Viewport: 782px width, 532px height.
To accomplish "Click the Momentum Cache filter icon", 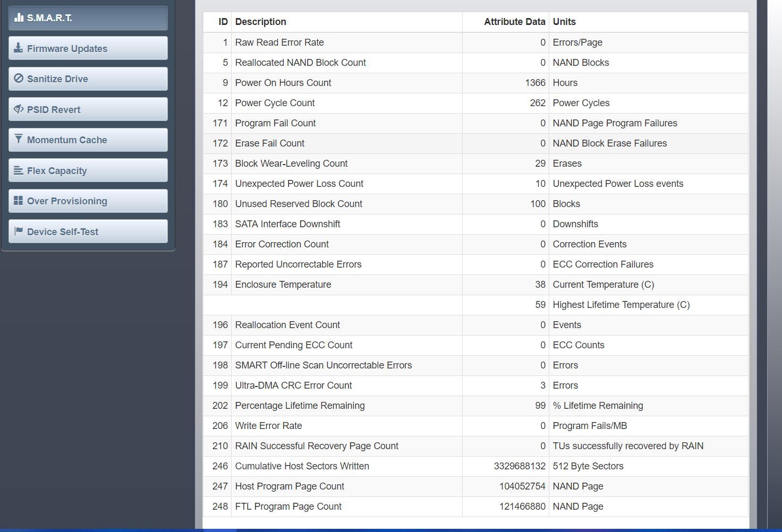I will tap(19, 140).
